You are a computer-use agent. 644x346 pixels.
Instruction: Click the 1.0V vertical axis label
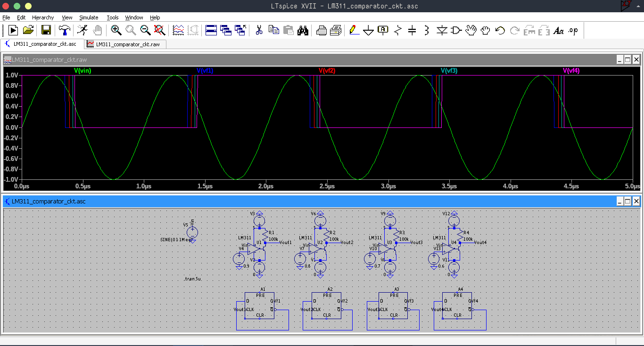coord(11,75)
